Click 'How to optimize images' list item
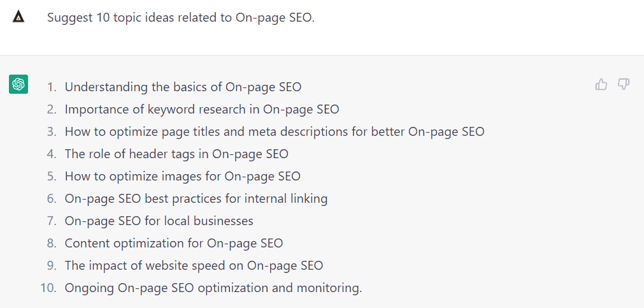Viewport: 644px width, 308px height. coord(182,176)
